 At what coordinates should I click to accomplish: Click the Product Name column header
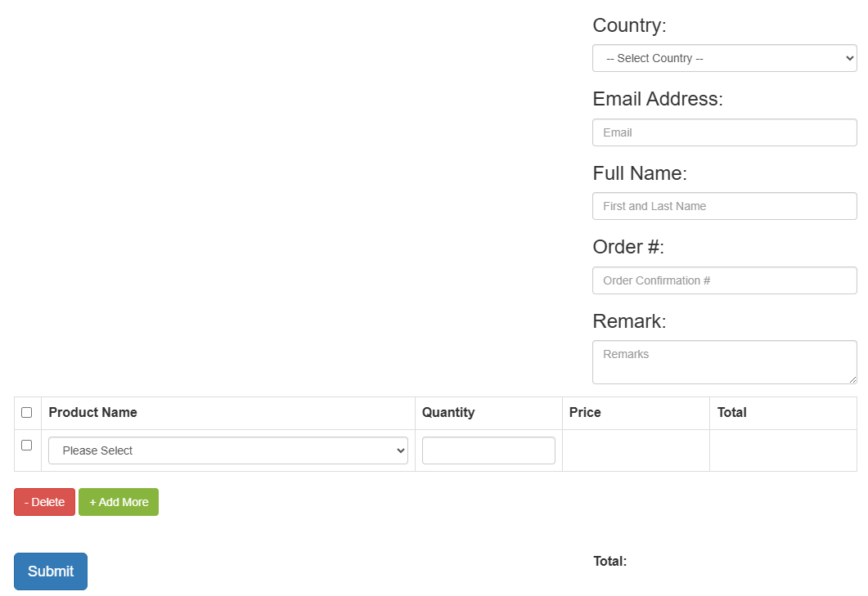tap(93, 412)
